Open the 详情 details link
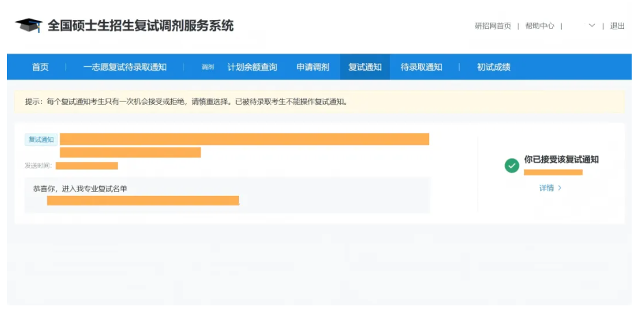The image size is (644, 317). pos(550,188)
